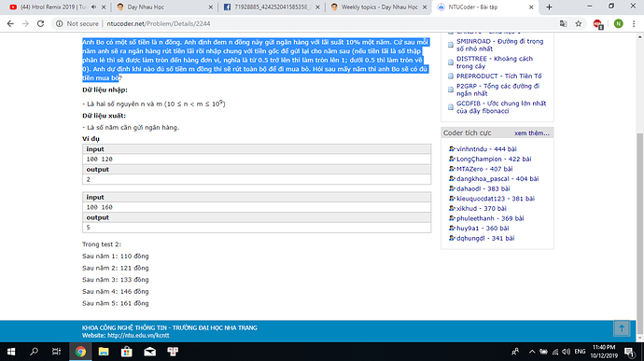Screen dimensions: 644x361
Task: Click the ENG language indicator
Action: [x=580, y=352]
